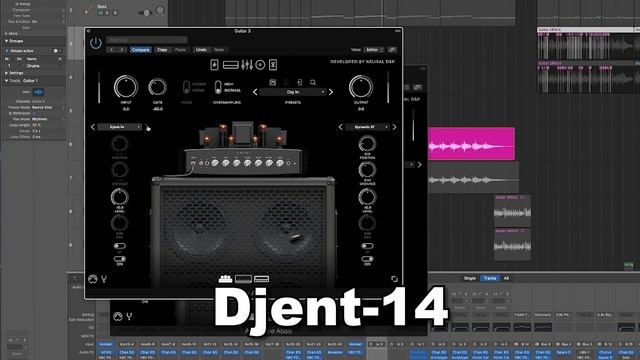Screen dimensions: 640x360
Task: Click the Paste button
Action: click(180, 50)
